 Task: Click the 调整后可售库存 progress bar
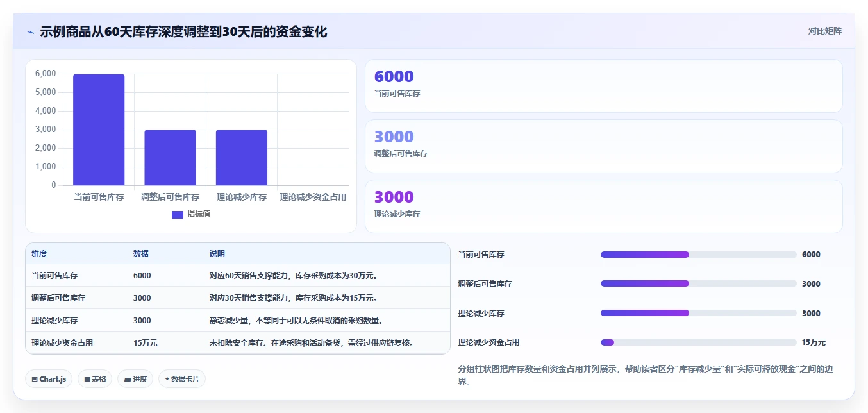tap(699, 283)
